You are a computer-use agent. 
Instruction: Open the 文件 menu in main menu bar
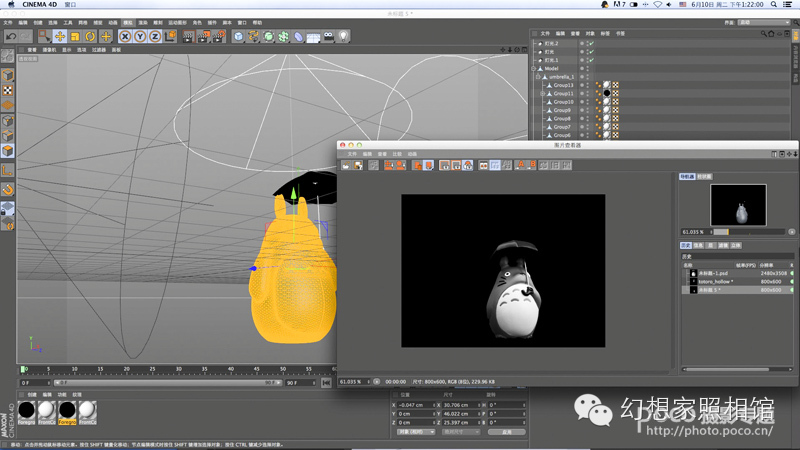coord(8,22)
